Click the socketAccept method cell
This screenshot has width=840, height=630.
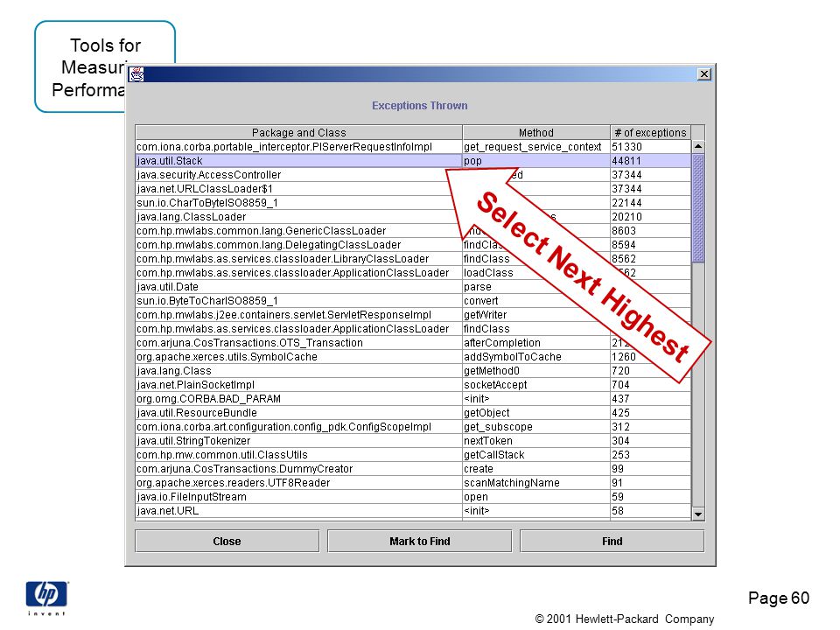536,385
